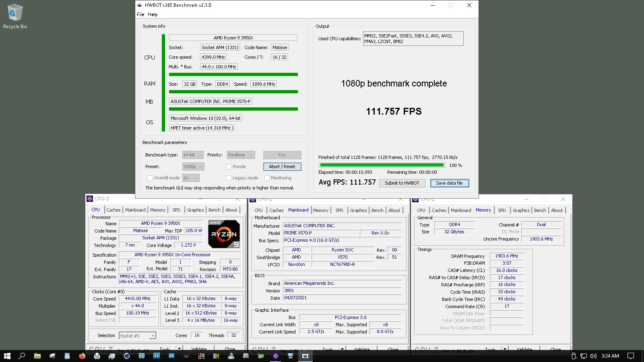Screen dimensions: 644x362
Task: Click the Core Voltage 1.272 V value in CPU-Z
Action: point(188,245)
